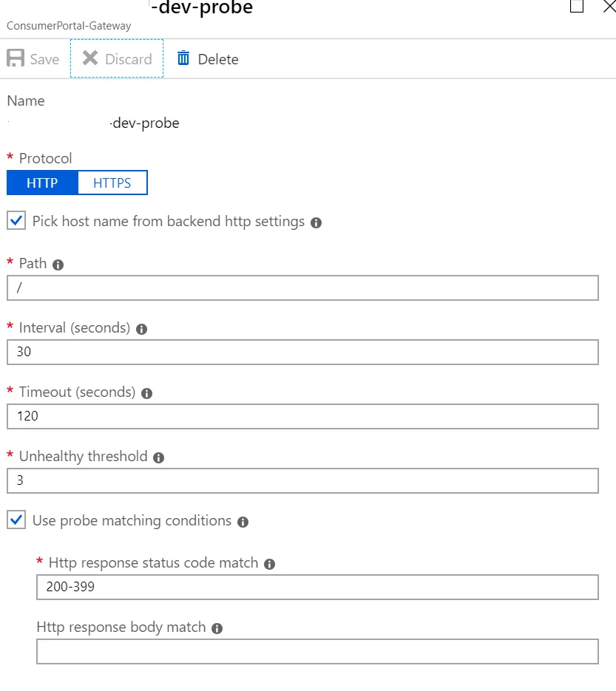Click info icon beside Pick host name

click(x=316, y=222)
